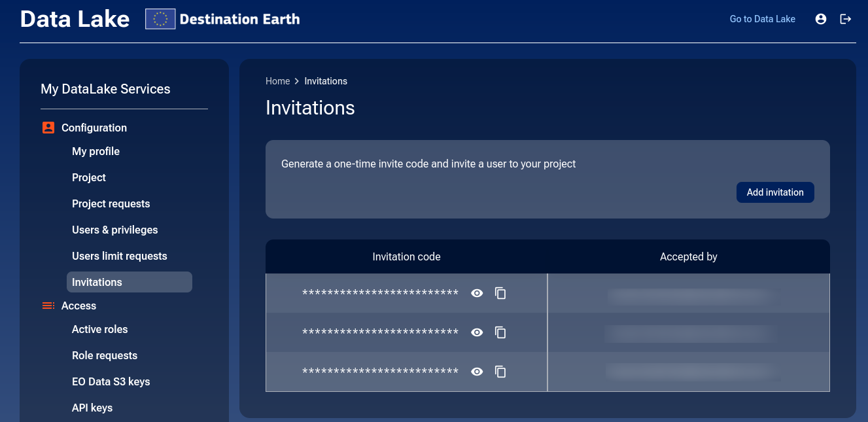Expand the Configuration section
The height and width of the screenshot is (422, 868).
tap(94, 128)
